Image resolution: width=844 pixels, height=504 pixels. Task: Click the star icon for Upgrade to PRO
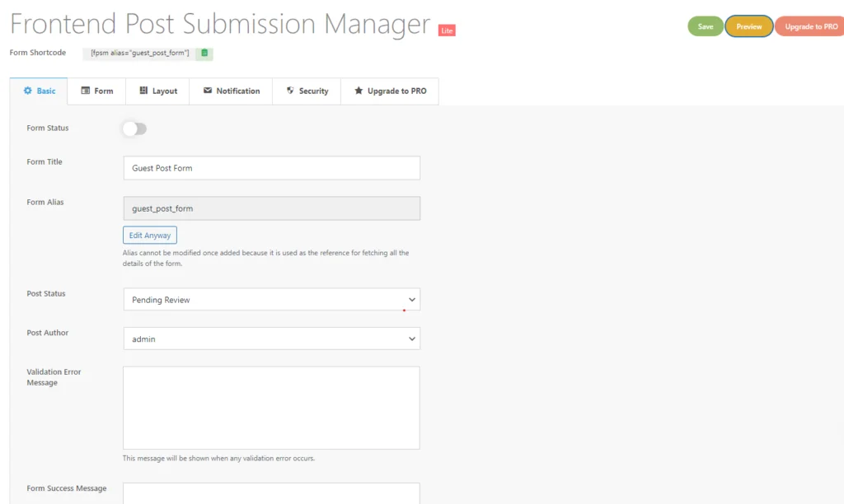point(359,91)
